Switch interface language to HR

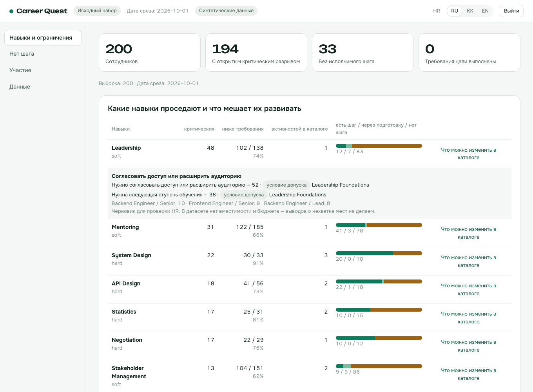coord(437,11)
